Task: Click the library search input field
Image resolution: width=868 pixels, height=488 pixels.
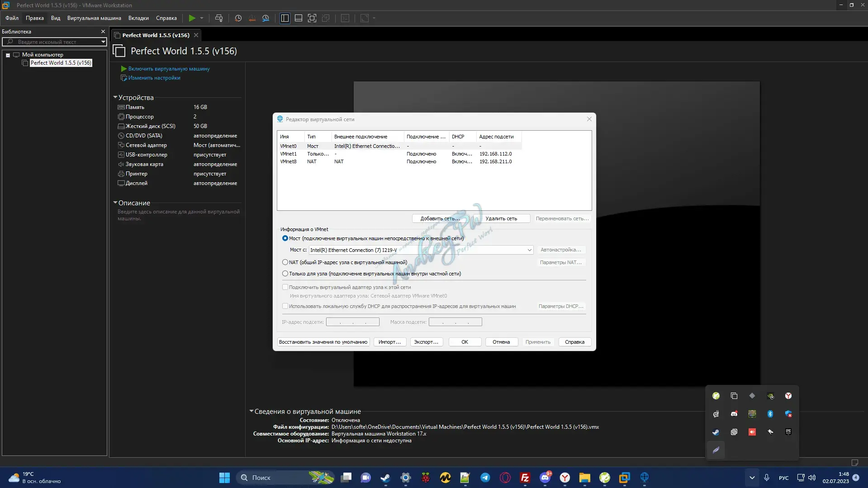Action: [53, 42]
